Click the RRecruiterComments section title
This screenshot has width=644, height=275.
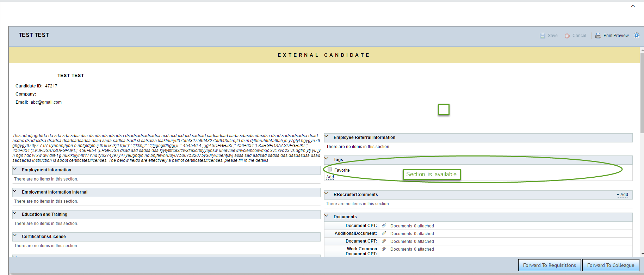point(355,195)
